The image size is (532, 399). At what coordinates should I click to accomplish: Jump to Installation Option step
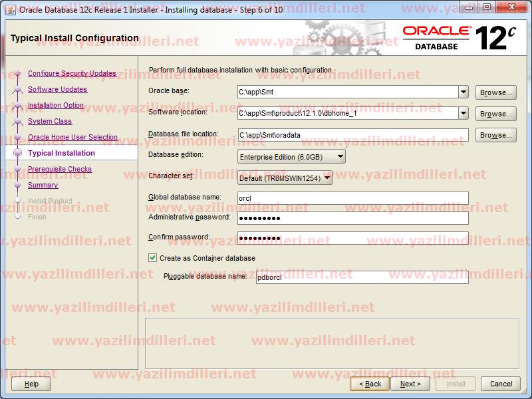point(56,106)
